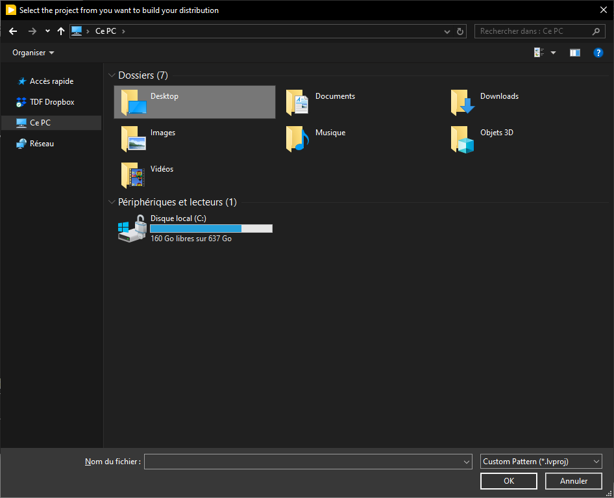Expand the chevron after the Ce PC breadcrumb
Viewport: 614px width, 498px height.
point(123,31)
